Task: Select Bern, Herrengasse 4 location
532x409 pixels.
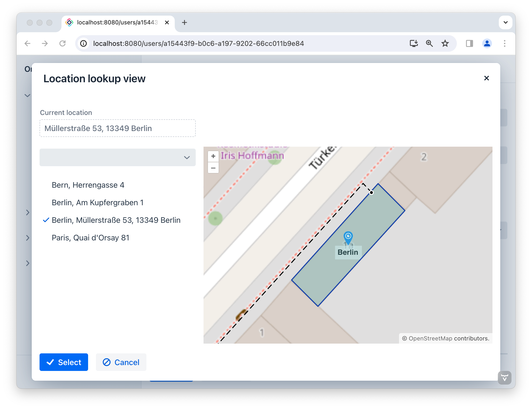Action: [x=88, y=185]
